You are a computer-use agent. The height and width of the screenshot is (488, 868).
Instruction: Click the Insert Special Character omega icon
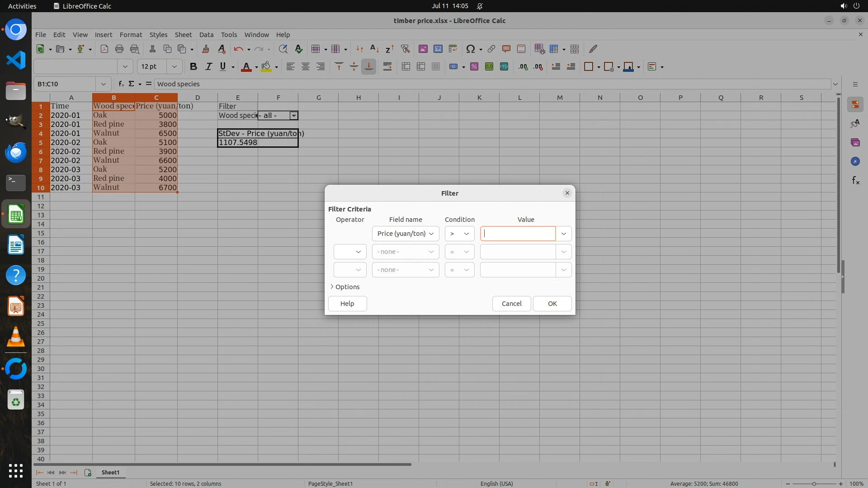(470, 49)
